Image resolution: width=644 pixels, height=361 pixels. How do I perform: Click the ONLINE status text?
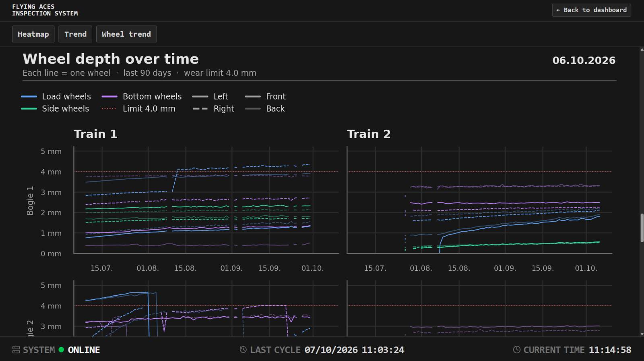tap(84, 350)
